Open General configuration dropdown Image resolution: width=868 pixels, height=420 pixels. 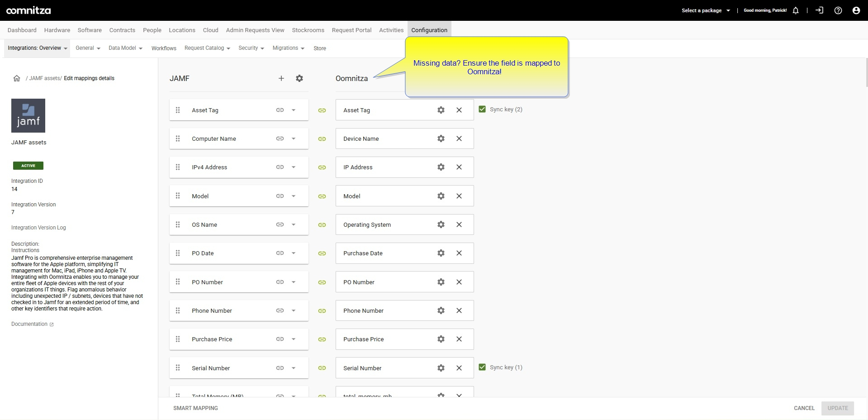click(x=88, y=48)
